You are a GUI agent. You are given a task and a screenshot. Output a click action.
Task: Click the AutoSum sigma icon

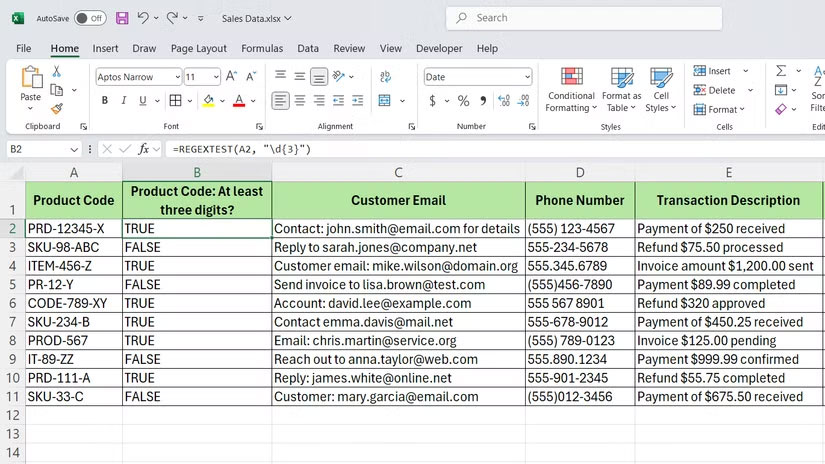[781, 71]
